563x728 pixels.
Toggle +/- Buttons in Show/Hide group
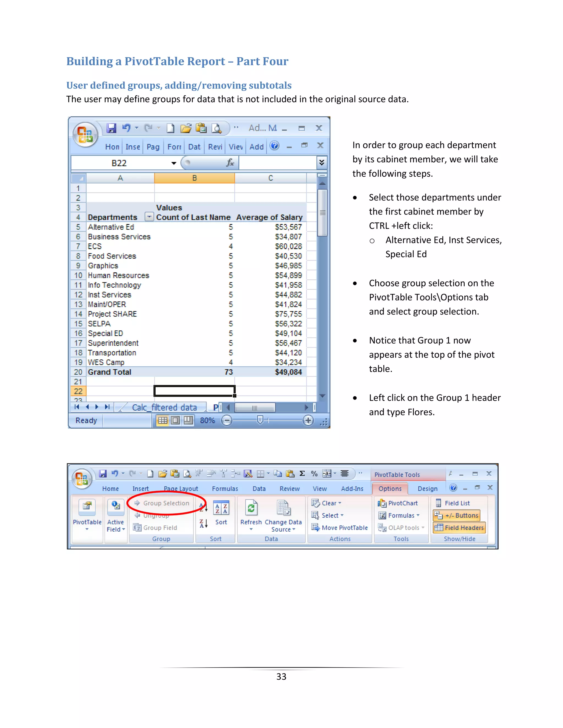click(x=457, y=515)
